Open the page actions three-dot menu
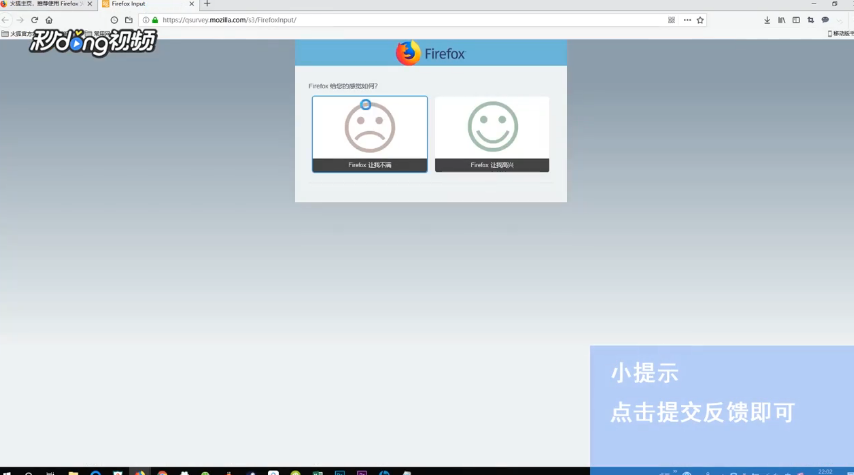This screenshot has height=475, width=854. click(687, 20)
